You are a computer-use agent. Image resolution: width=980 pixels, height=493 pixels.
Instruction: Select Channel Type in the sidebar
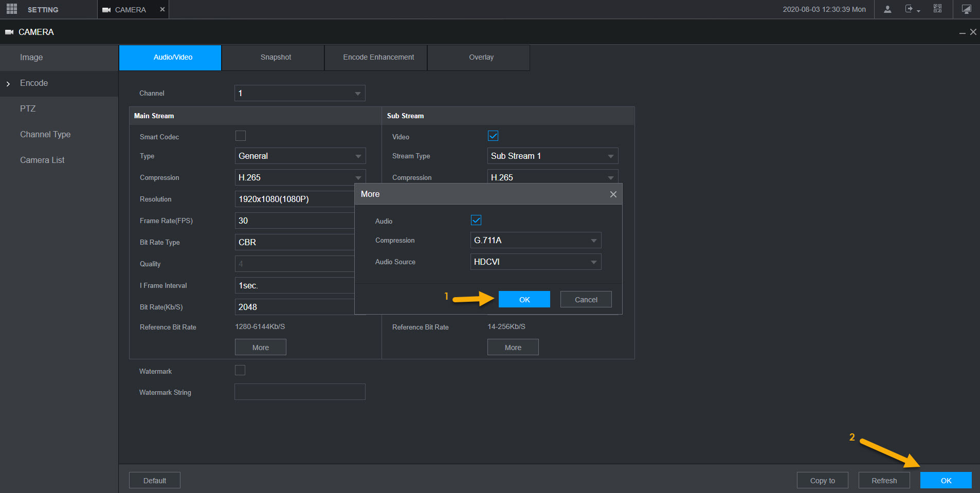[45, 134]
